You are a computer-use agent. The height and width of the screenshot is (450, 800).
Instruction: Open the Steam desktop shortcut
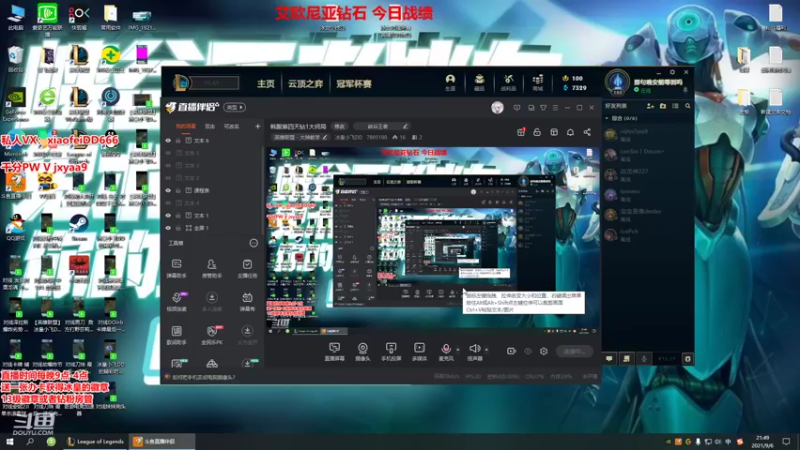(x=79, y=227)
